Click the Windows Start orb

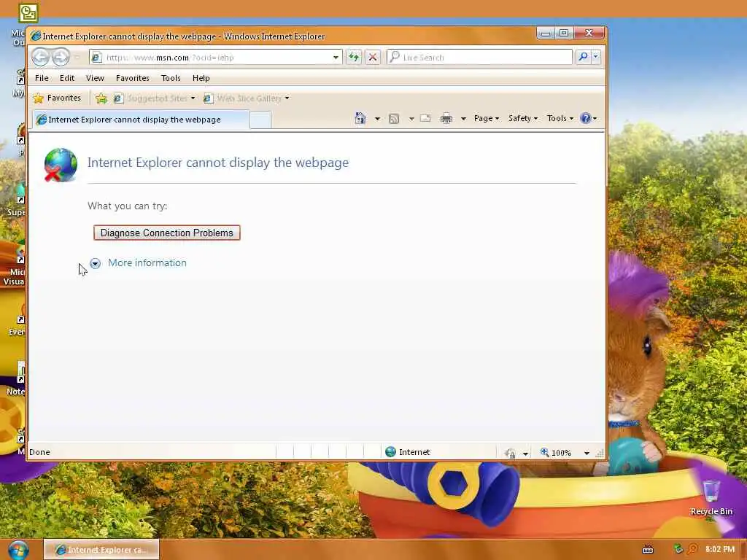click(18, 550)
